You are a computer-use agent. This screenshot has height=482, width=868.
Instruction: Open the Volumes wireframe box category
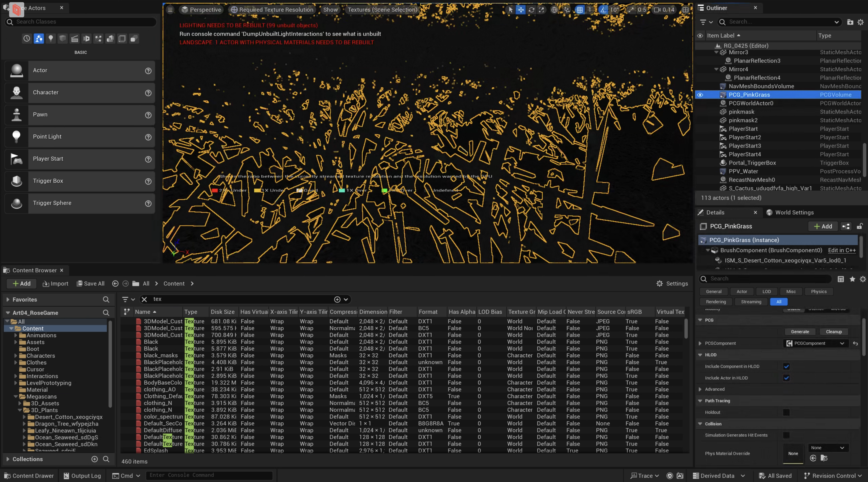122,38
